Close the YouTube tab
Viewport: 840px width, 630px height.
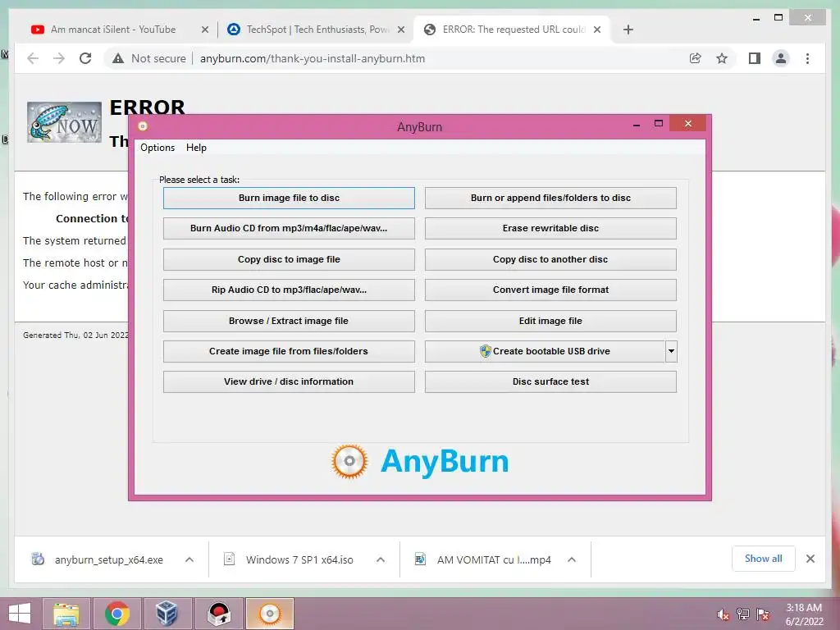coord(204,30)
